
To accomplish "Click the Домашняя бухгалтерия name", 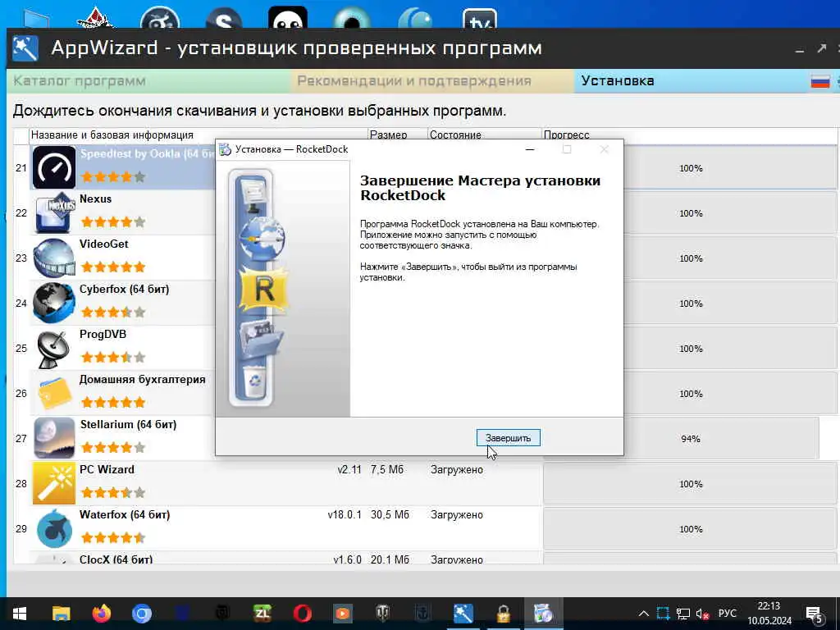I will [143, 379].
